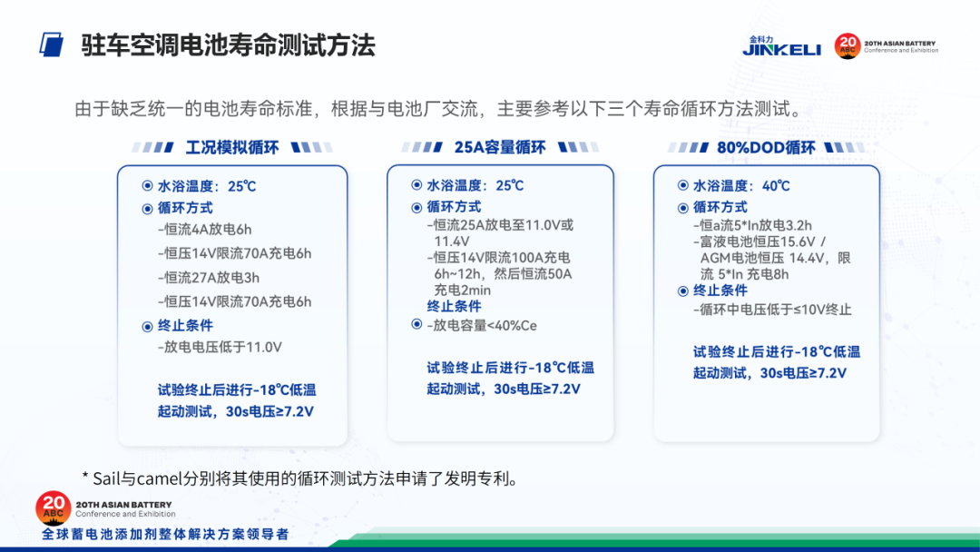This screenshot has height=552, width=980.
Task: Click 放电电压低于11.0V text
Action: (x=220, y=347)
